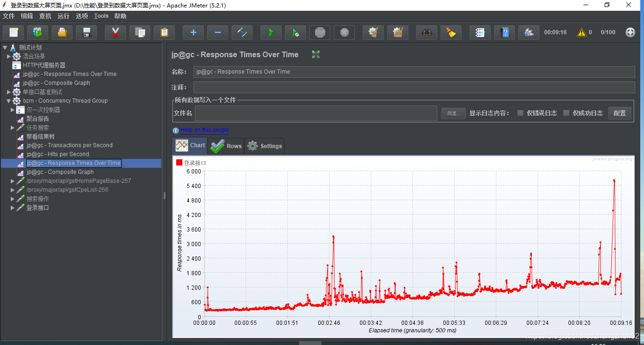
Task: Select the 聚合报告 tree item
Action: coord(37,119)
